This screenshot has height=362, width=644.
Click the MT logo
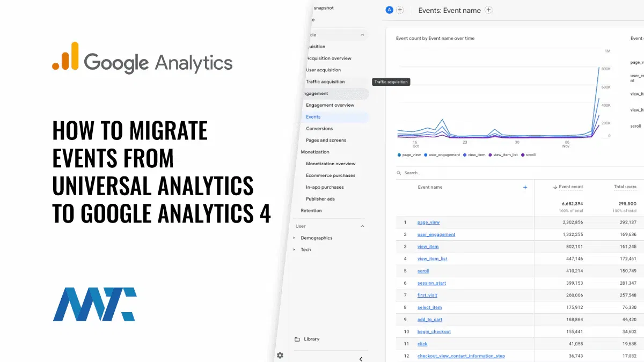pyautogui.click(x=95, y=304)
